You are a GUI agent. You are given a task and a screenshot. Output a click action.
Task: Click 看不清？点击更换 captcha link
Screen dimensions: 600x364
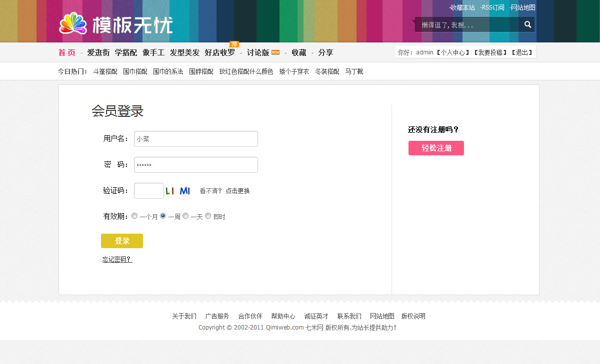point(224,191)
